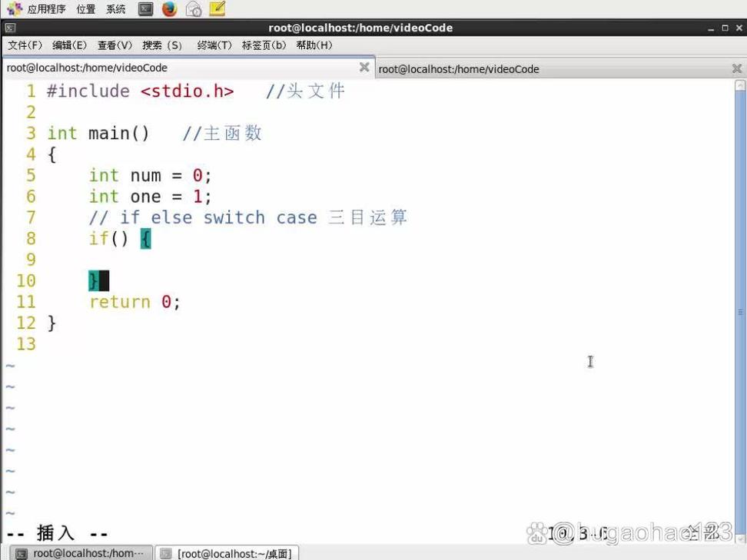Open Firefox from the top panel
The height and width of the screenshot is (560, 747).
(169, 9)
